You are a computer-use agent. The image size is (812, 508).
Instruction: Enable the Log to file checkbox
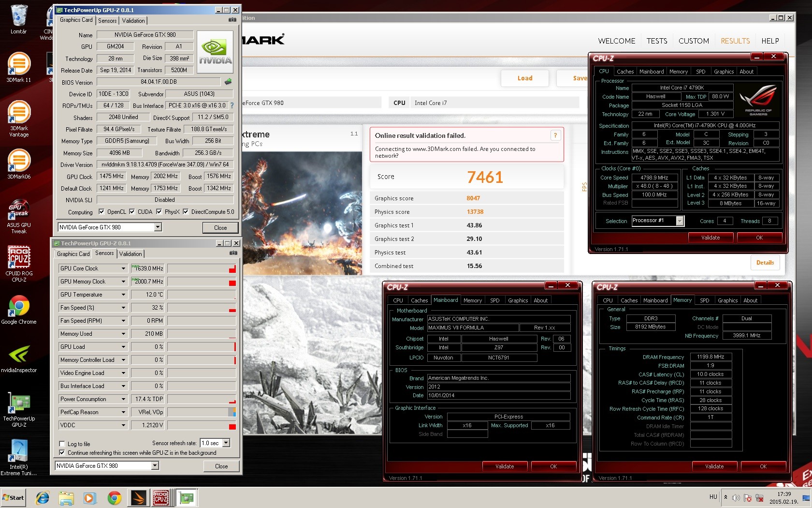62,444
